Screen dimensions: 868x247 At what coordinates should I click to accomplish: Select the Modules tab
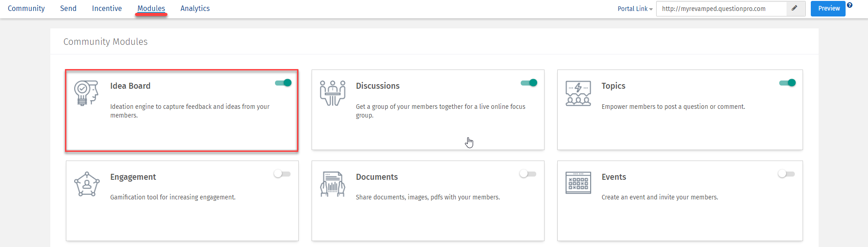tap(151, 8)
